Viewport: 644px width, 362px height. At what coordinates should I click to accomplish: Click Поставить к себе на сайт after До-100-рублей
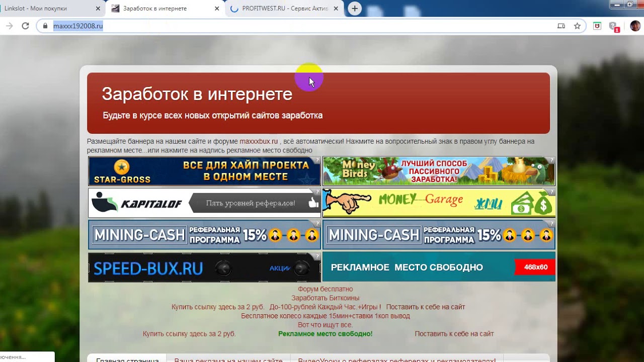tap(426, 307)
